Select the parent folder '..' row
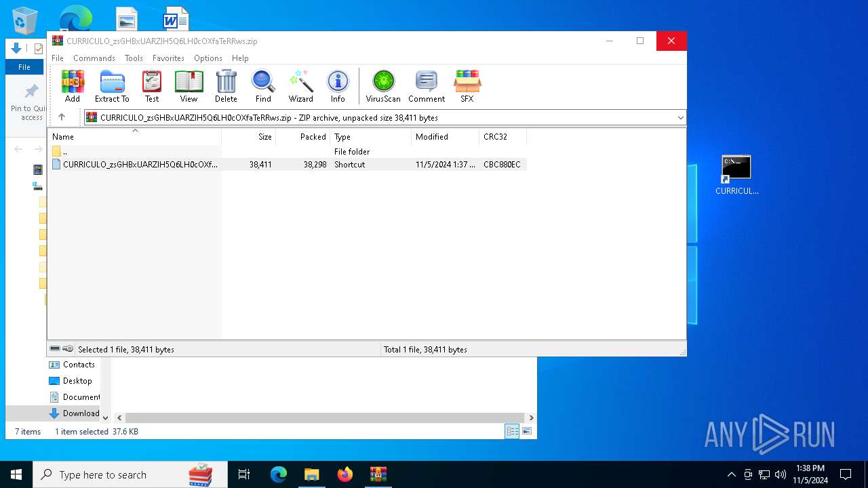 (287, 152)
